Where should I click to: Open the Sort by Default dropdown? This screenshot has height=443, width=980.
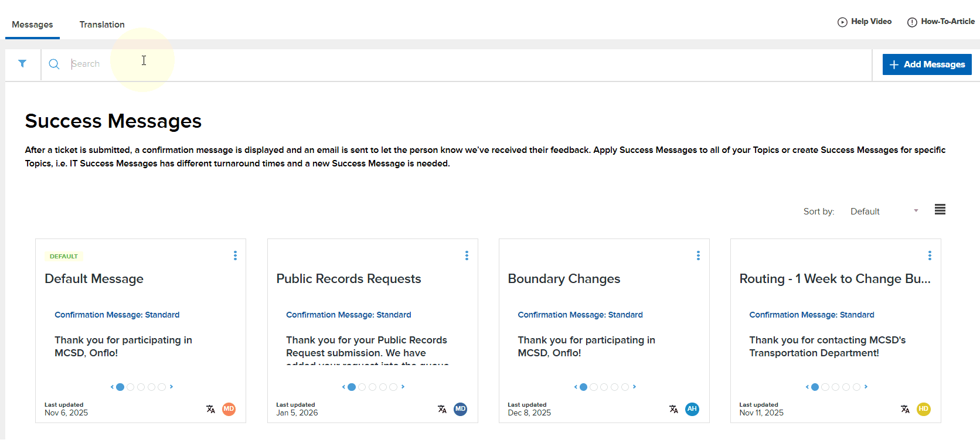[884, 212]
